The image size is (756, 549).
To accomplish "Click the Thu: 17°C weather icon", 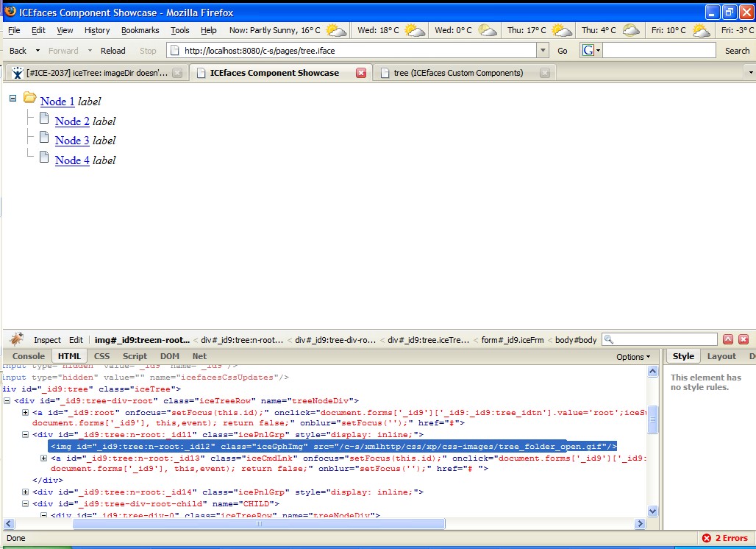I will 562,30.
